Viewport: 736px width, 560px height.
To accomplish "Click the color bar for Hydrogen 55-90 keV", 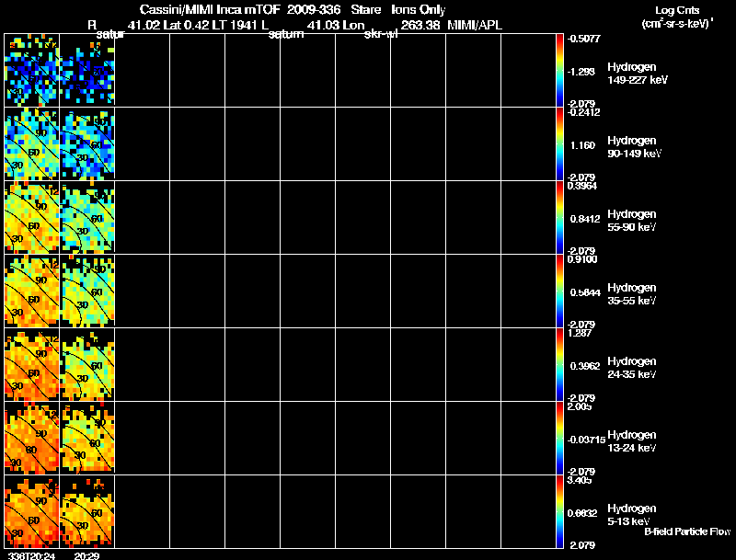I will tap(559, 217).
